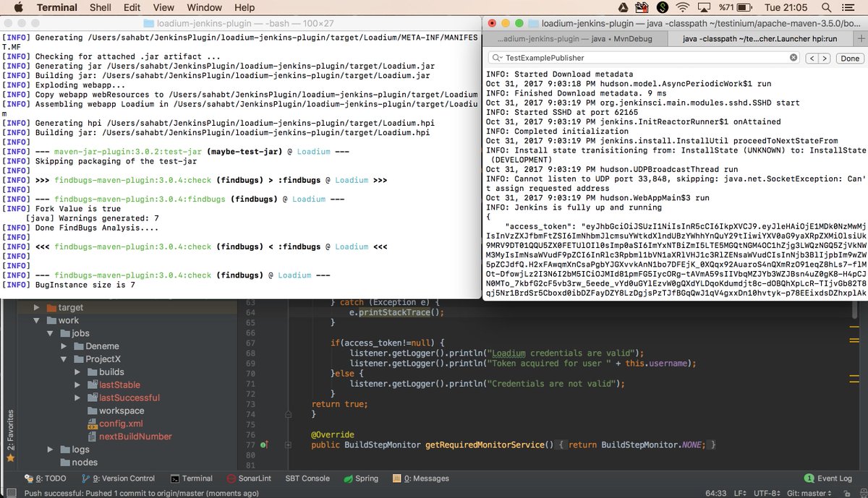This screenshot has height=498, width=868.
Task: Toggle the read-only lock icon
Action: (x=846, y=493)
